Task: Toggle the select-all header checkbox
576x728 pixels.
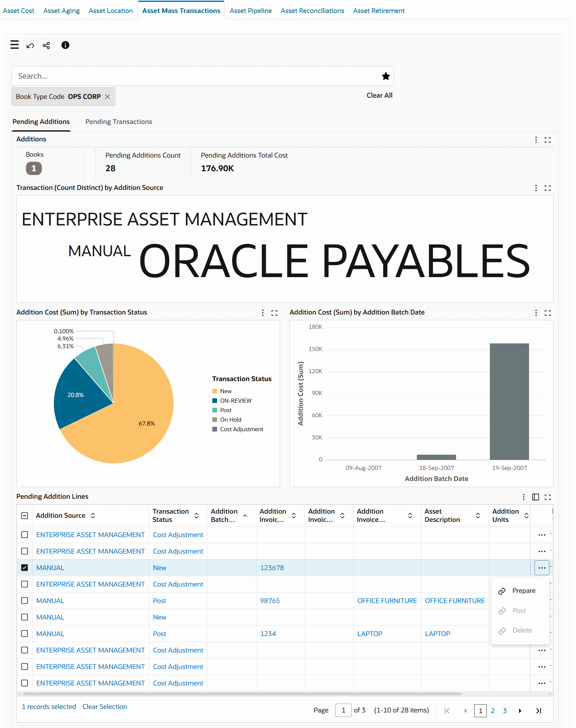Action: pos(25,516)
